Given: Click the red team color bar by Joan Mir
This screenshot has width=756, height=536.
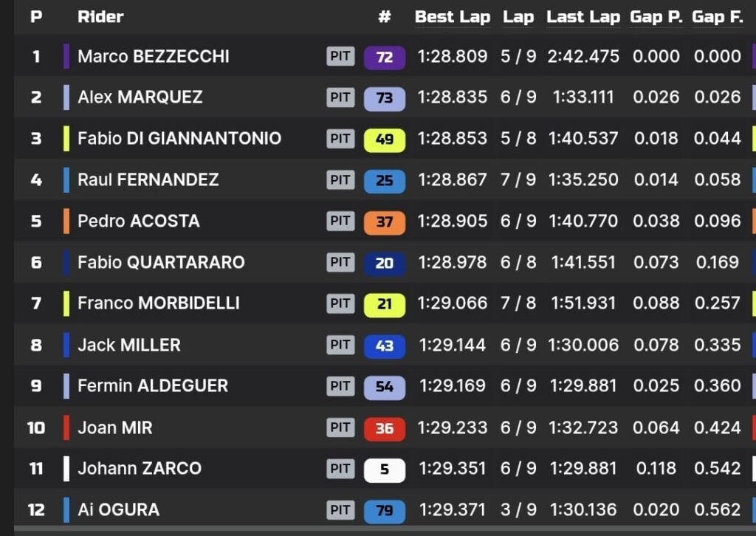Looking at the screenshot, I should [x=66, y=427].
